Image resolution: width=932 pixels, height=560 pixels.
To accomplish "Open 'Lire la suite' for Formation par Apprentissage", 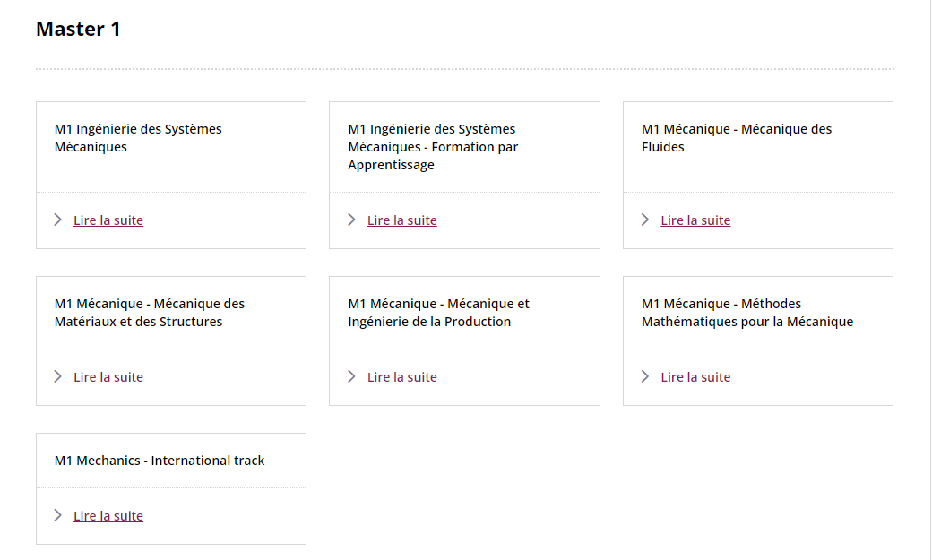I will click(402, 220).
